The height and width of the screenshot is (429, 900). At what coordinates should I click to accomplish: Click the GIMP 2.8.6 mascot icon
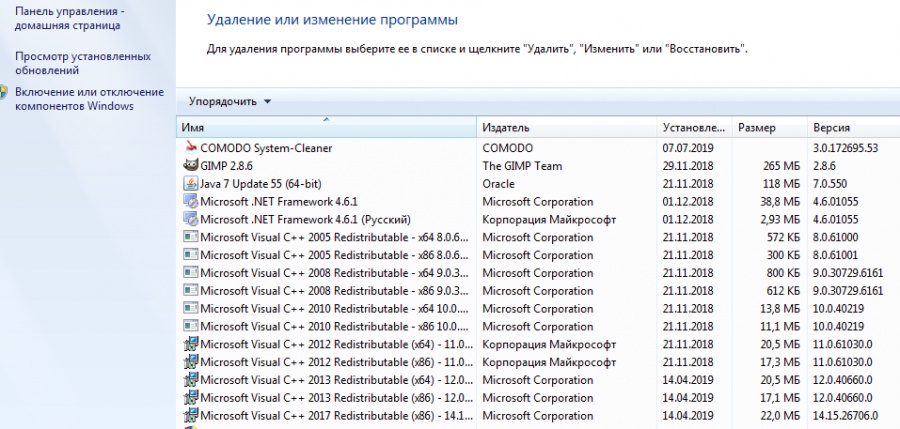pos(191,165)
